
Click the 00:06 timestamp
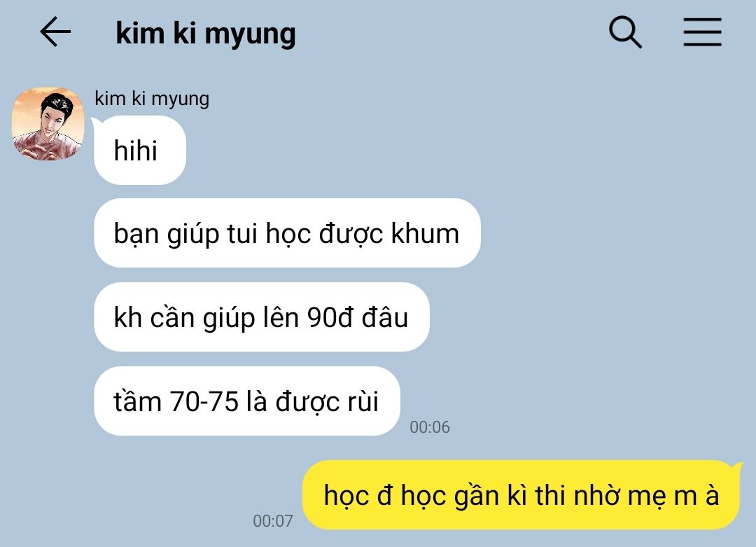[430, 427]
